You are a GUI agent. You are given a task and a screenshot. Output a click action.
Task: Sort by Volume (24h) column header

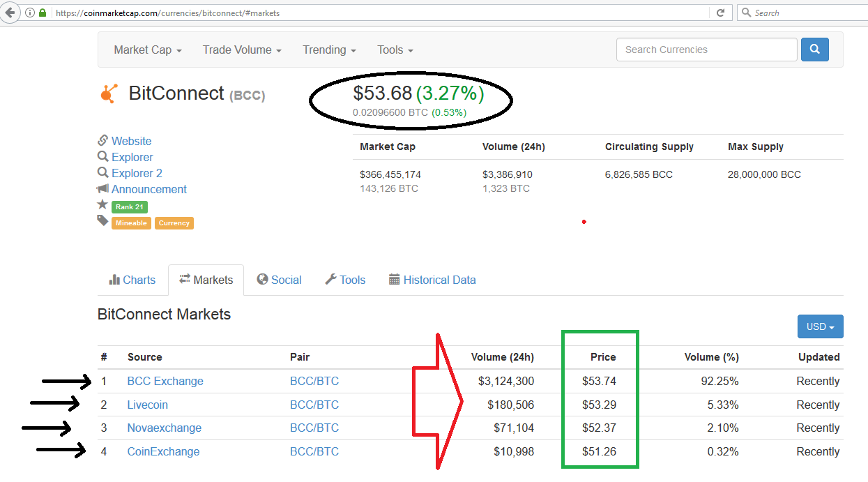tap(503, 356)
